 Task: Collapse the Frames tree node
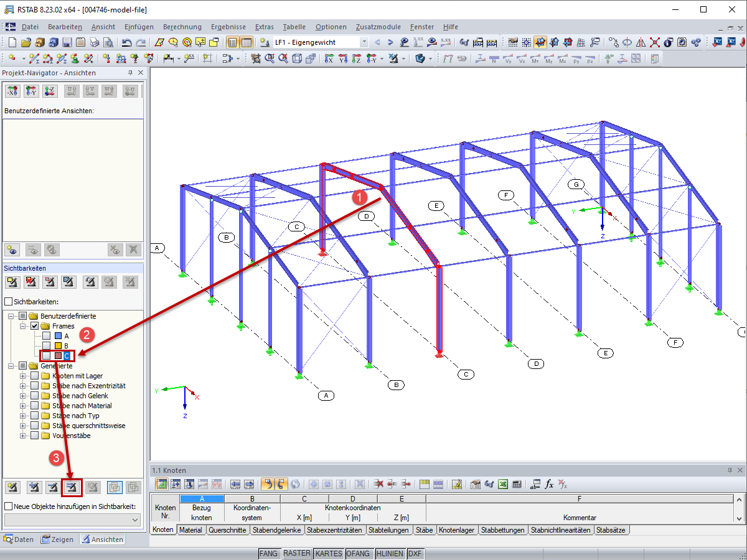(x=23, y=326)
